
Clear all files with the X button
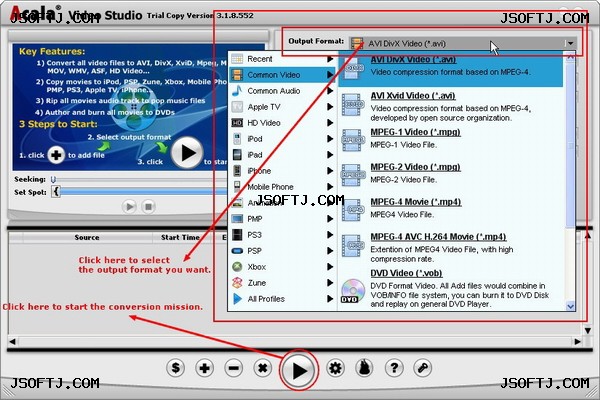[263, 368]
